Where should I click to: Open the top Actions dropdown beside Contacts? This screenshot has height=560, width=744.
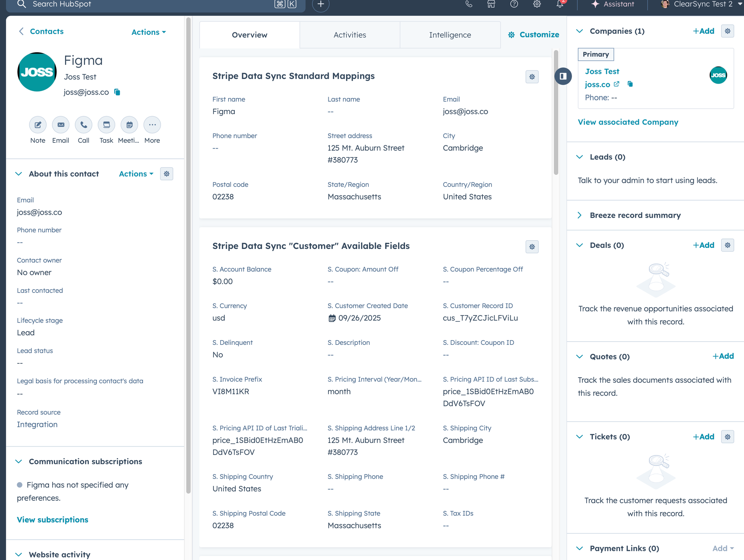click(x=149, y=32)
